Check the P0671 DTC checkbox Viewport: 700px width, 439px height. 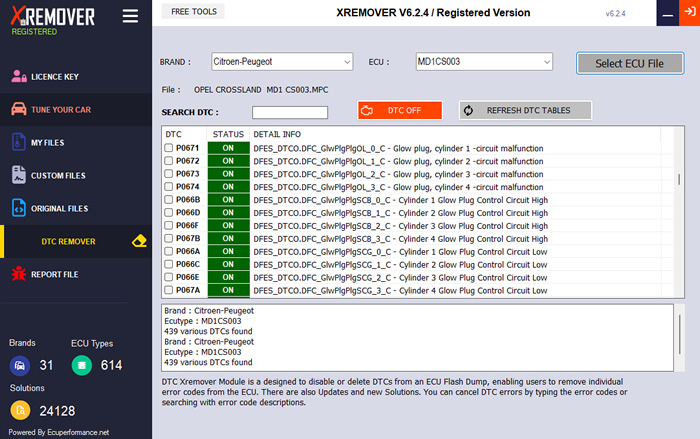pos(168,148)
